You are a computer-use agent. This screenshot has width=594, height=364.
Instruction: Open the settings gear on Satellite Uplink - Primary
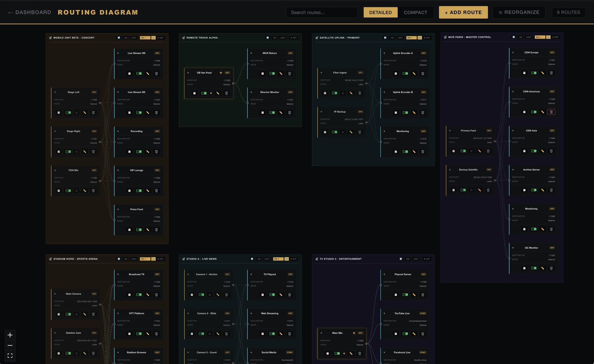click(x=420, y=38)
